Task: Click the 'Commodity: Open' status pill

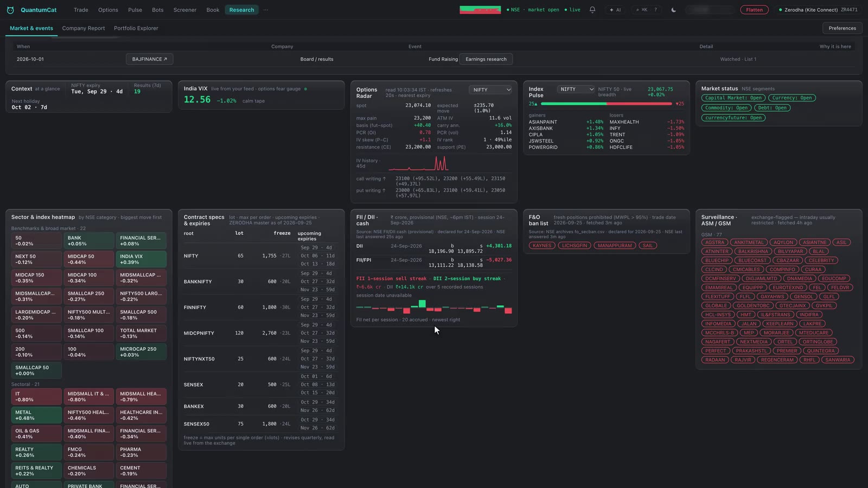Action: click(x=726, y=108)
